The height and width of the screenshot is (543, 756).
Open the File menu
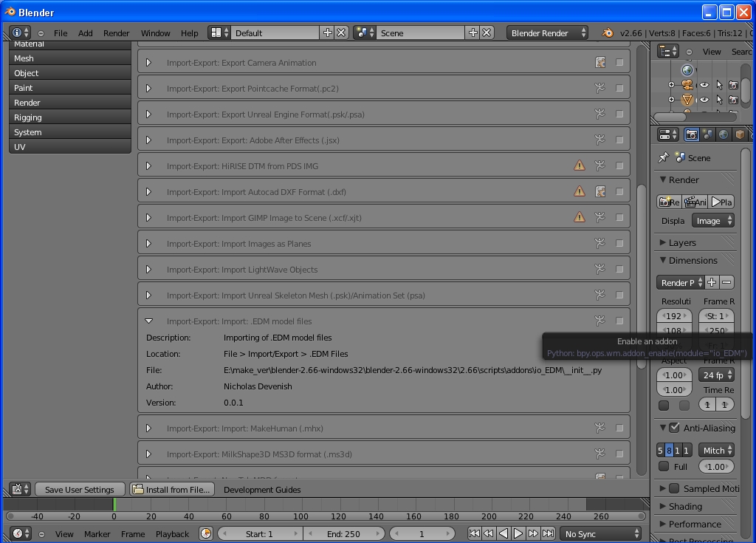pyautogui.click(x=61, y=33)
